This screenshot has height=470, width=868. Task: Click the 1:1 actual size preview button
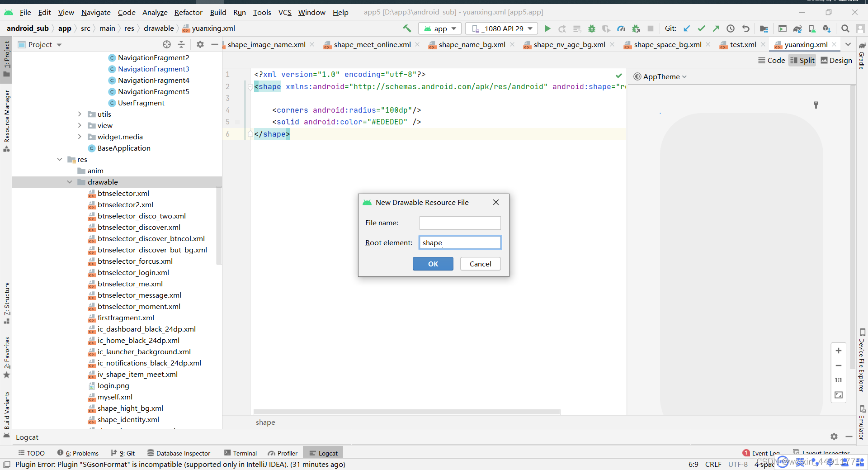[x=839, y=380]
